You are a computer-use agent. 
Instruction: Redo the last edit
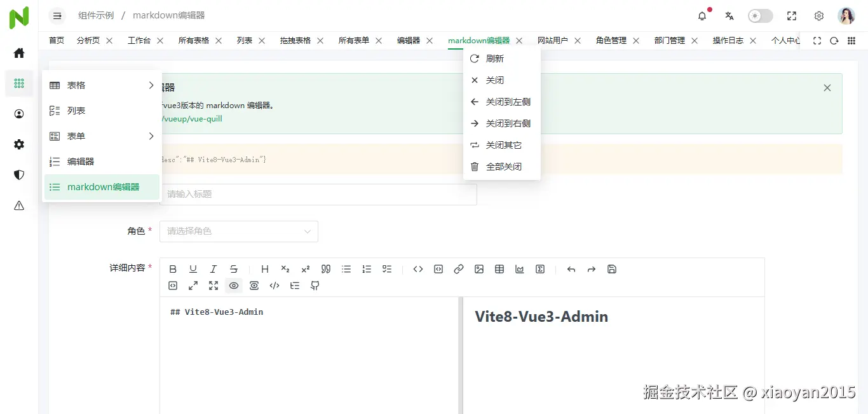point(592,269)
